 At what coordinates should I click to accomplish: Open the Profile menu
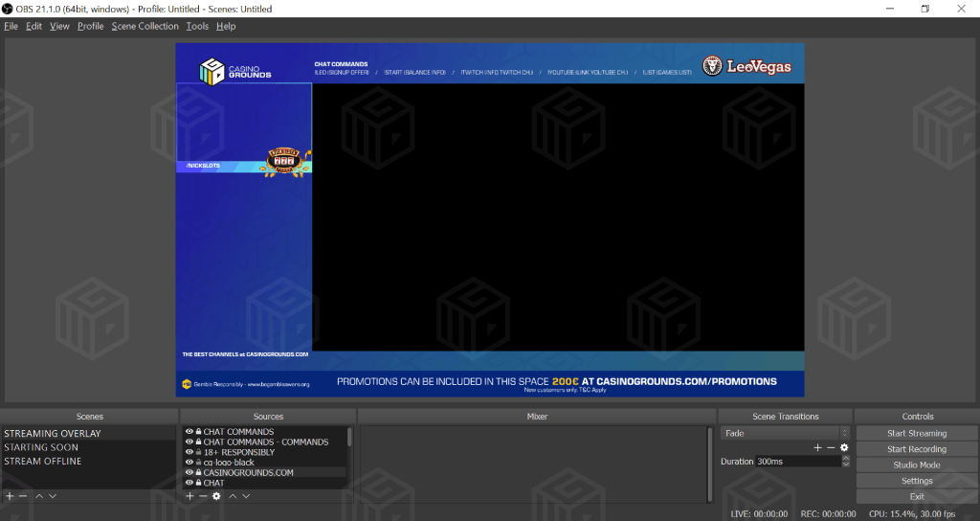tap(91, 26)
